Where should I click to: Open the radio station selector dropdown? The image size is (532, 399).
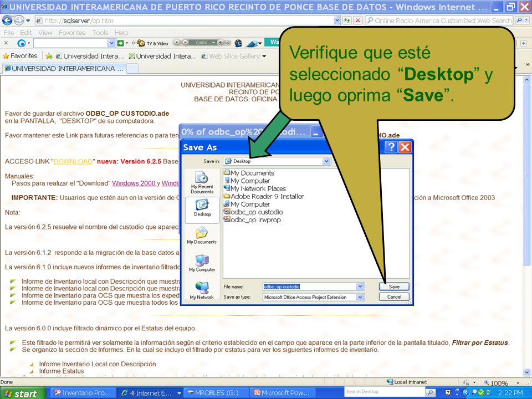213,43
